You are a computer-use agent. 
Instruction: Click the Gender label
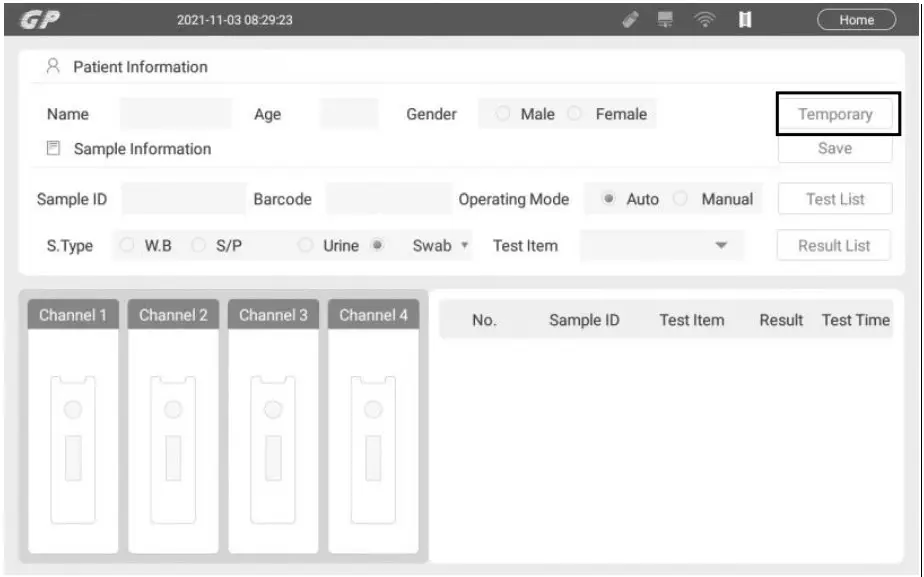[x=431, y=114]
